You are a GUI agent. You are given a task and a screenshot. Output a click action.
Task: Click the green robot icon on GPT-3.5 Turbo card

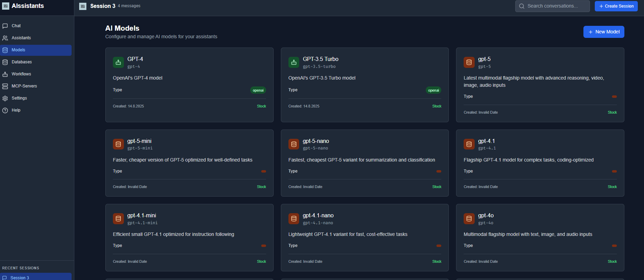click(x=294, y=62)
